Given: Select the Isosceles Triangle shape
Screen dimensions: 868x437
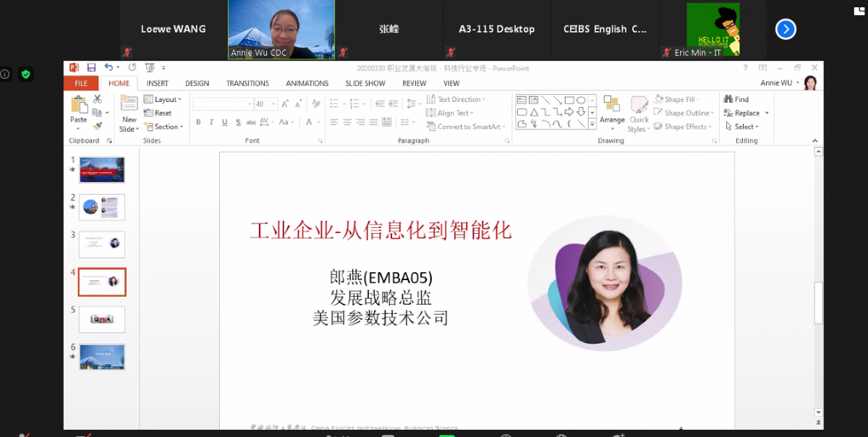Looking at the screenshot, I should click(534, 112).
